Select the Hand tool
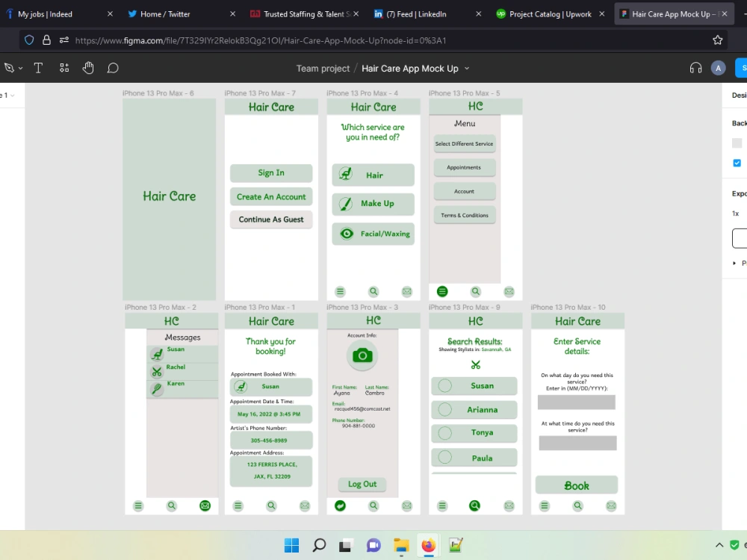Image resolution: width=747 pixels, height=560 pixels. coord(88,67)
